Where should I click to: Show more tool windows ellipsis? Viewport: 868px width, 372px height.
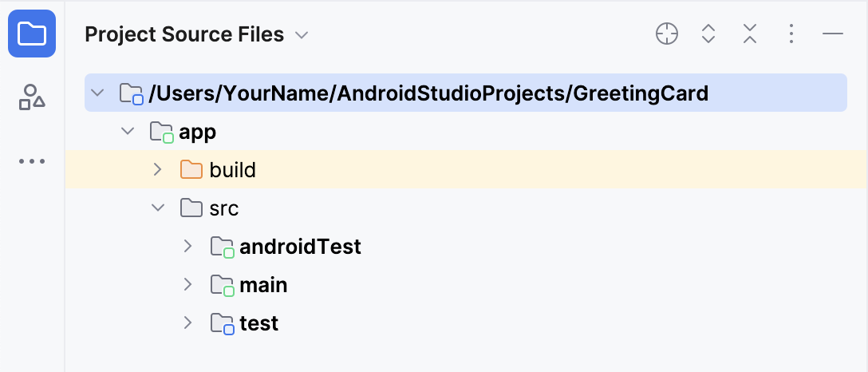click(x=32, y=161)
